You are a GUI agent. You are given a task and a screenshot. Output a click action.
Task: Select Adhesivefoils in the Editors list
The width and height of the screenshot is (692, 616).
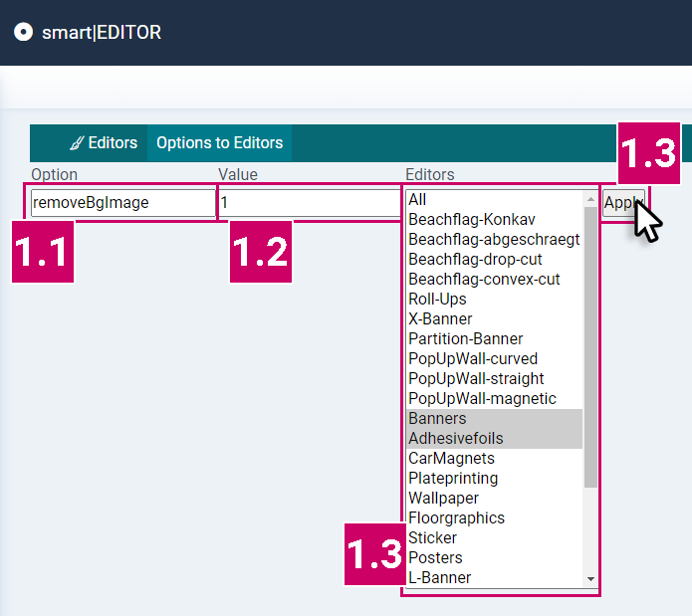point(494,438)
